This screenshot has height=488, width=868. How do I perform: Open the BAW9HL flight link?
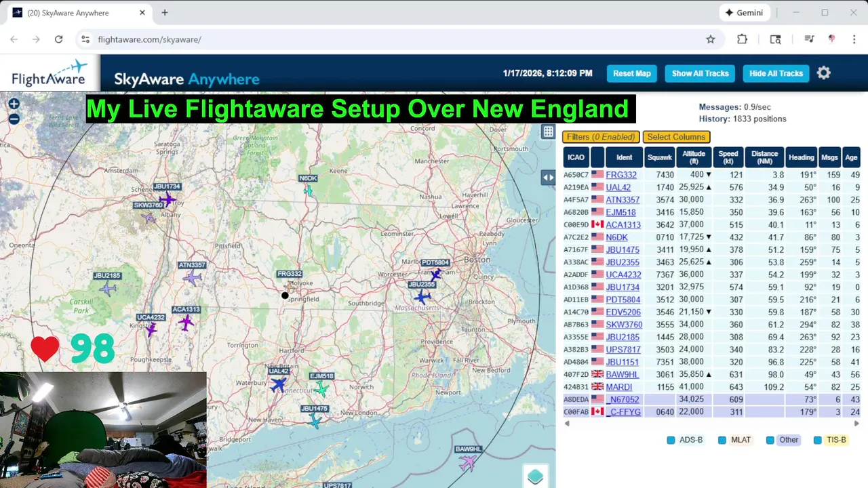coord(623,375)
